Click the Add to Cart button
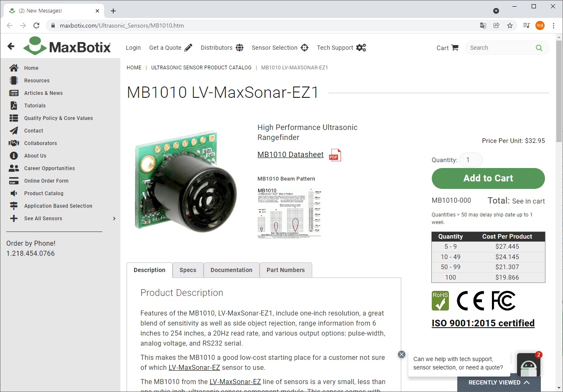This screenshot has width=563, height=392. coord(488,178)
